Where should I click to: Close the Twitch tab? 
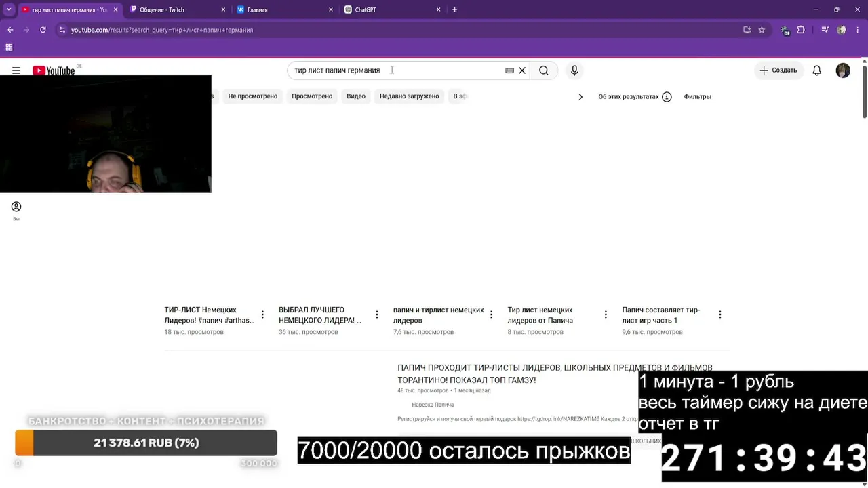(x=224, y=9)
